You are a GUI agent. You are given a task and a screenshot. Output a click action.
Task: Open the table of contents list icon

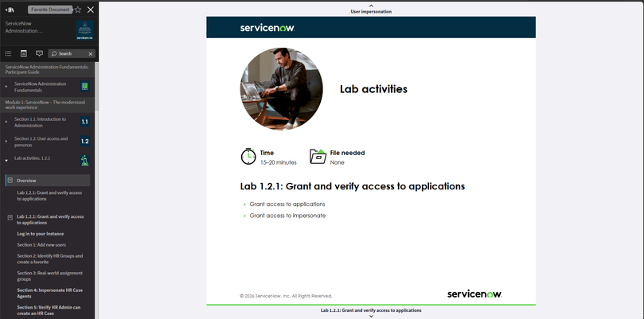[8, 53]
